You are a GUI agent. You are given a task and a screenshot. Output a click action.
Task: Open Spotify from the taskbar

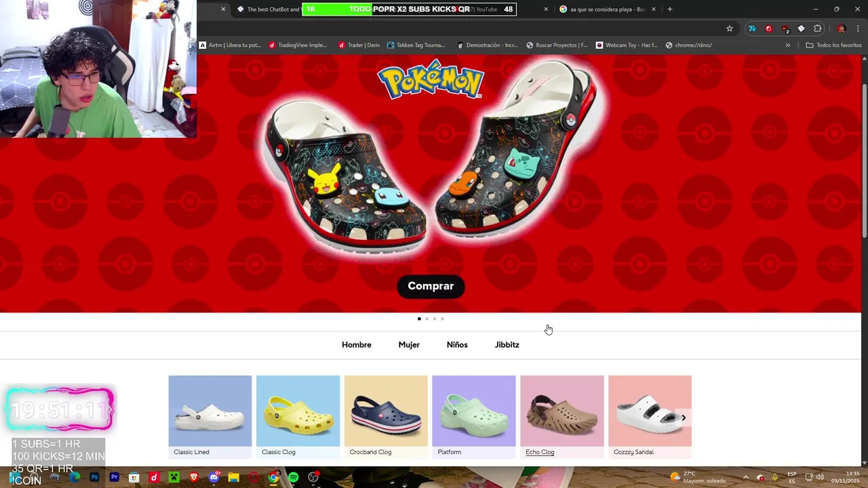293,477
